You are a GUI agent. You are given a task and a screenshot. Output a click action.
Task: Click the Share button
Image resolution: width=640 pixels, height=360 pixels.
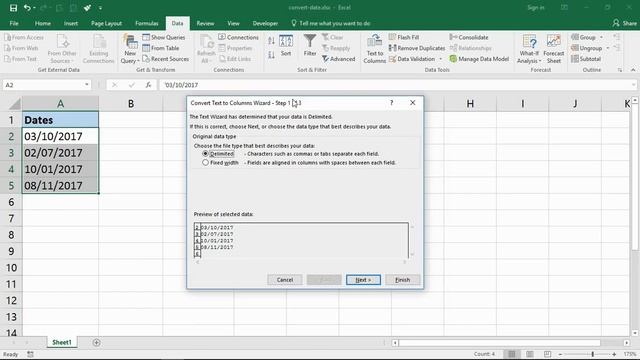click(x=624, y=23)
